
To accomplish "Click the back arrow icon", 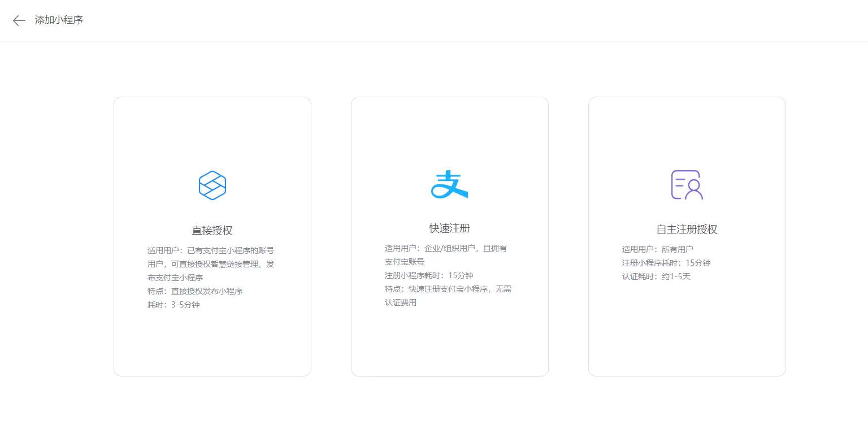I will pos(19,21).
